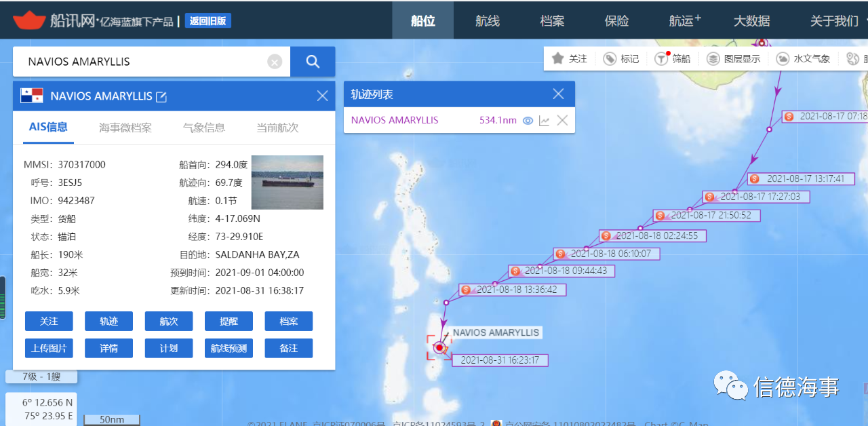Click the 轨迹 button in ship panel
Viewport: 868px width, 426px height.
pyautogui.click(x=109, y=322)
